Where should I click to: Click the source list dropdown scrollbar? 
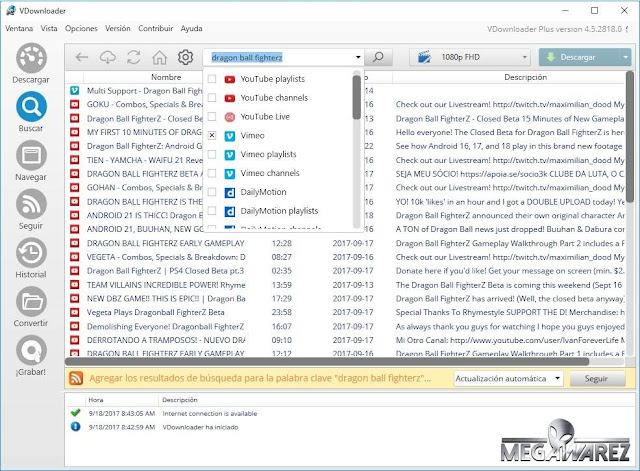pyautogui.click(x=357, y=98)
